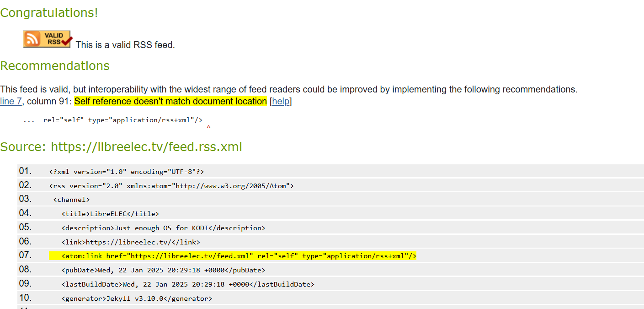Click the highlighted "Self reference doesn't match" warning
The width and height of the screenshot is (644, 309).
click(170, 101)
